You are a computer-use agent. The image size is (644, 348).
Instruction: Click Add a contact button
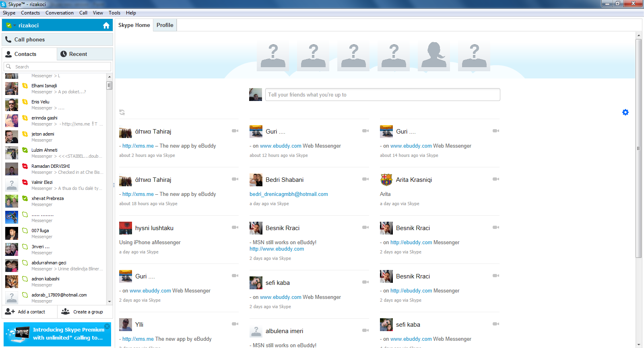(29, 312)
